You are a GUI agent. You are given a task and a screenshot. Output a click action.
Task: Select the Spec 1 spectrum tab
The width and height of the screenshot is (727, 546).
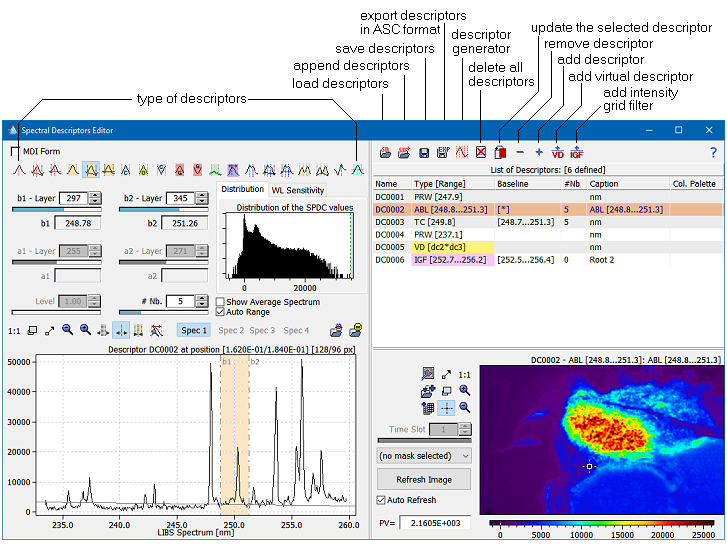[193, 330]
